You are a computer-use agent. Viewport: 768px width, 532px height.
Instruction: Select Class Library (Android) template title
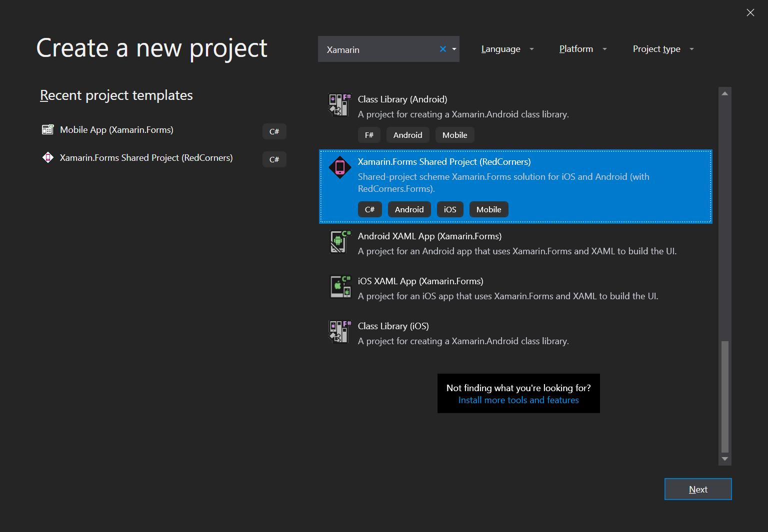tap(402, 99)
